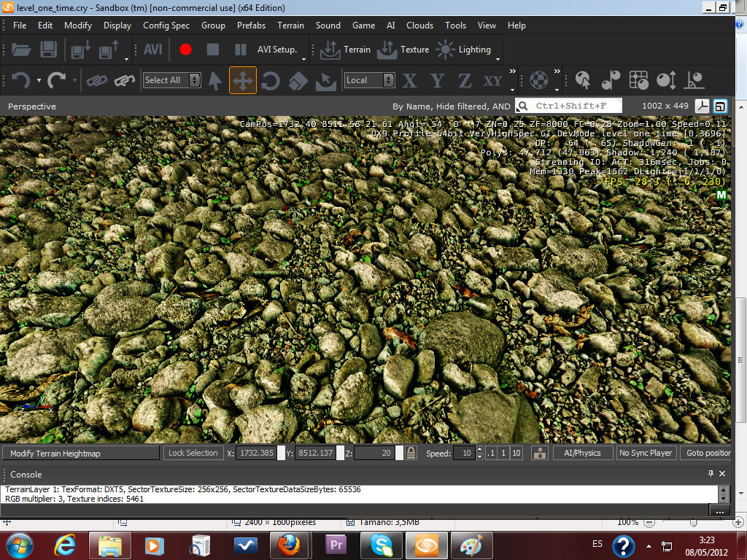The image size is (747, 560).
Task: Click the Goto position button
Action: [708, 453]
